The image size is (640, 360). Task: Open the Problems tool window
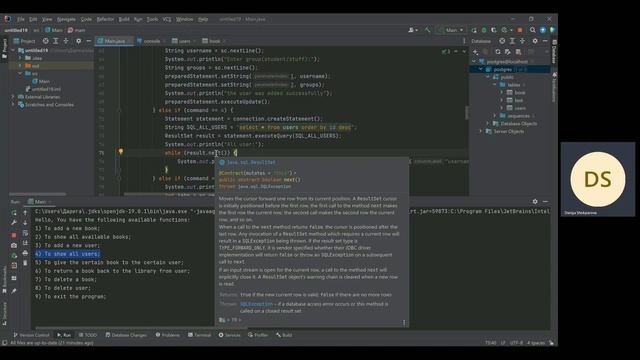(168, 335)
